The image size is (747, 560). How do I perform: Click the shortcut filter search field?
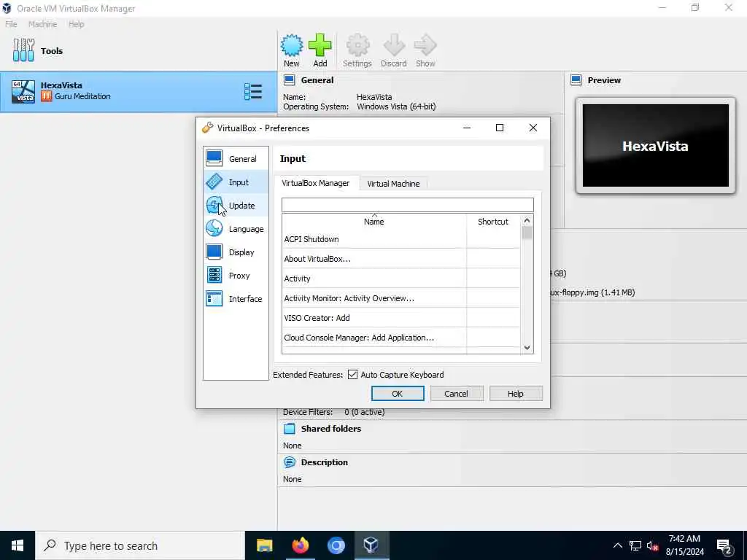click(x=407, y=205)
